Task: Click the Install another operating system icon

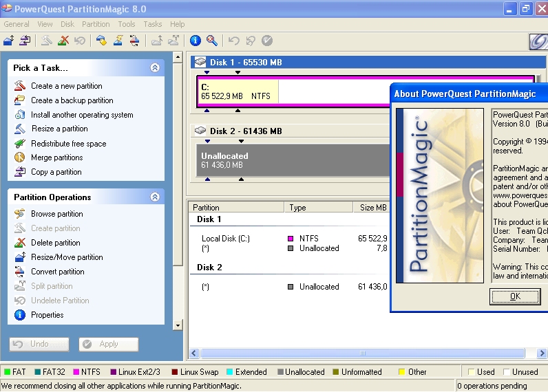Action: click(x=19, y=115)
